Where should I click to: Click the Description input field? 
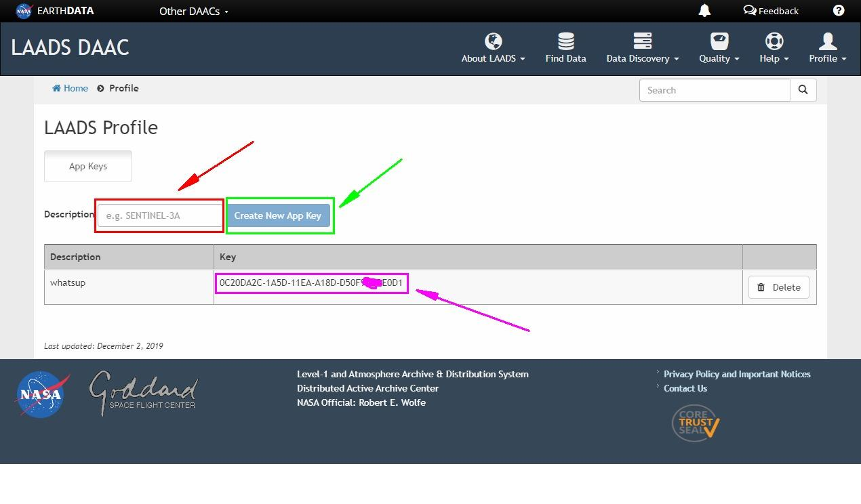[x=160, y=215]
